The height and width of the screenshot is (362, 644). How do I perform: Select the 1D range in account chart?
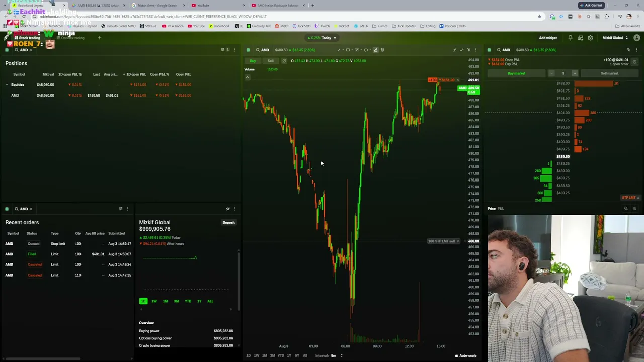point(143,301)
